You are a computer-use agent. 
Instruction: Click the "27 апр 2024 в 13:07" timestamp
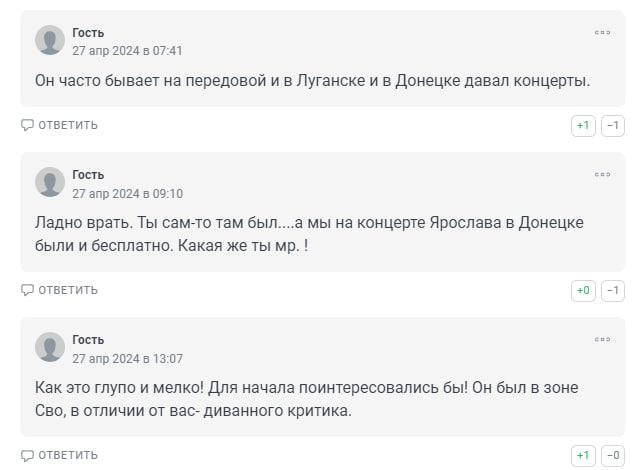pyautogui.click(x=127, y=358)
